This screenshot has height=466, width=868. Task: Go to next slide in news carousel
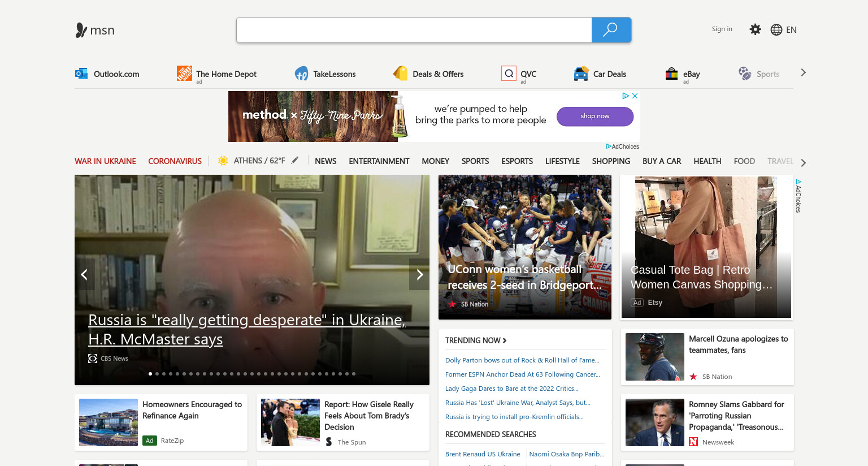[419, 274]
